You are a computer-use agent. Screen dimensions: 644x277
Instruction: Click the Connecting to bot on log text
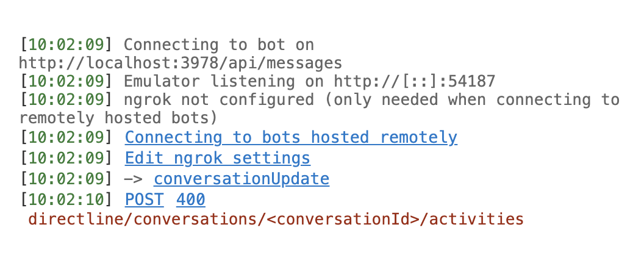point(219,45)
